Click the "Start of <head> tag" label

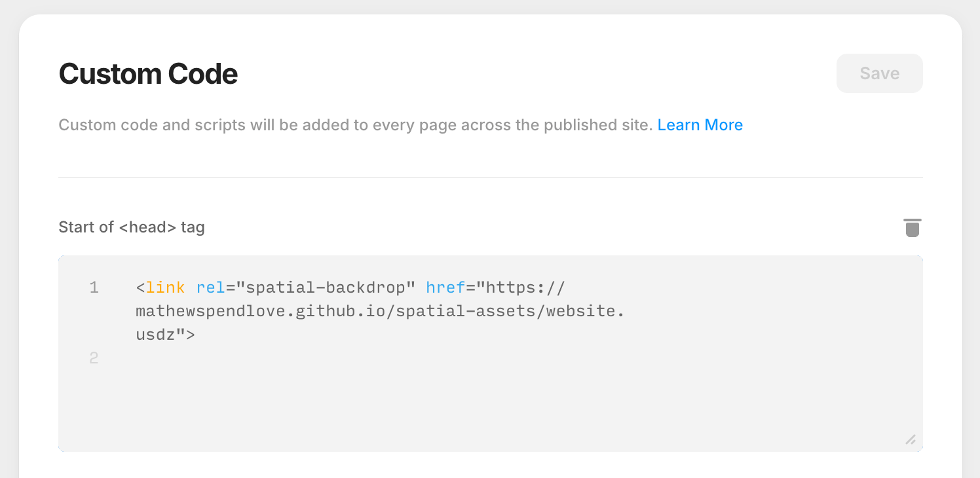(x=132, y=227)
